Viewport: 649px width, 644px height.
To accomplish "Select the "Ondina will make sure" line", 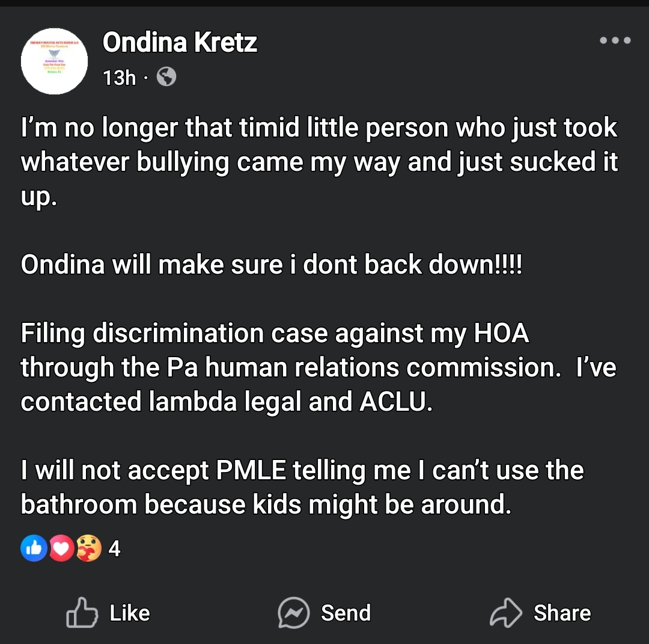I will pyautogui.click(x=272, y=265).
